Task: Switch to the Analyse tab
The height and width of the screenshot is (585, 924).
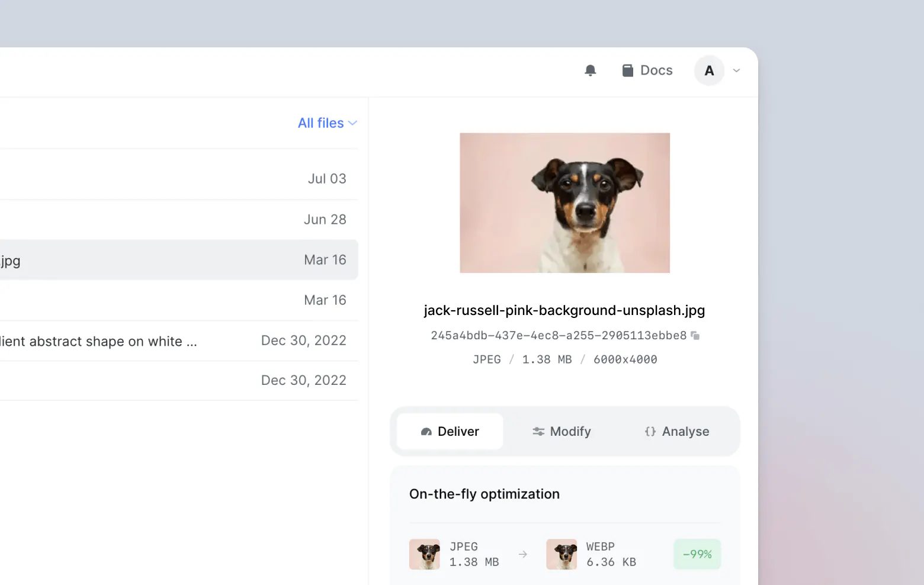Action: 676,431
